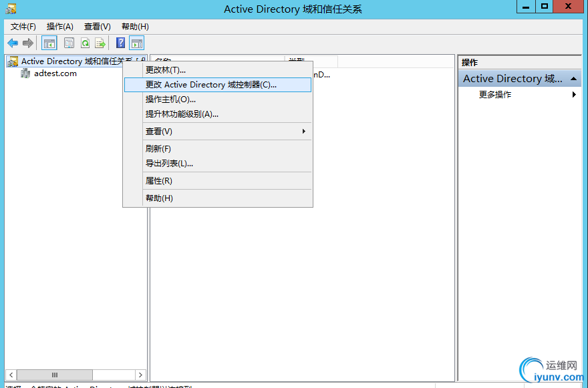Click the tree pane horizontal scrollbar thumb
The image size is (588, 388).
tap(55, 375)
